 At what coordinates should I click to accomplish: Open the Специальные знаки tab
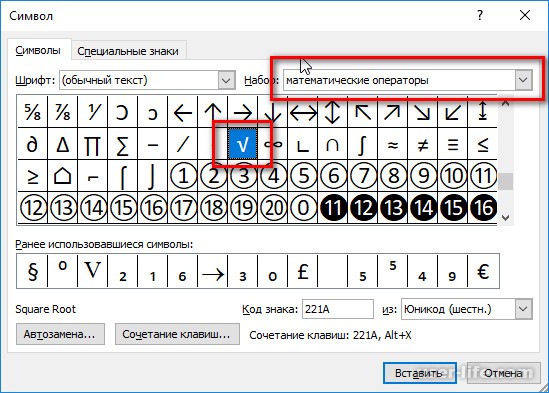pos(128,51)
